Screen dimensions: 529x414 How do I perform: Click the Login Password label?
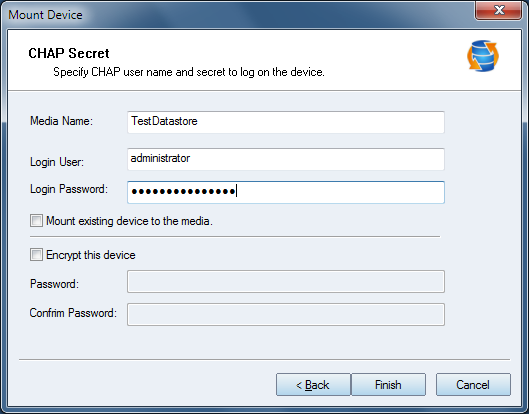tap(69, 189)
